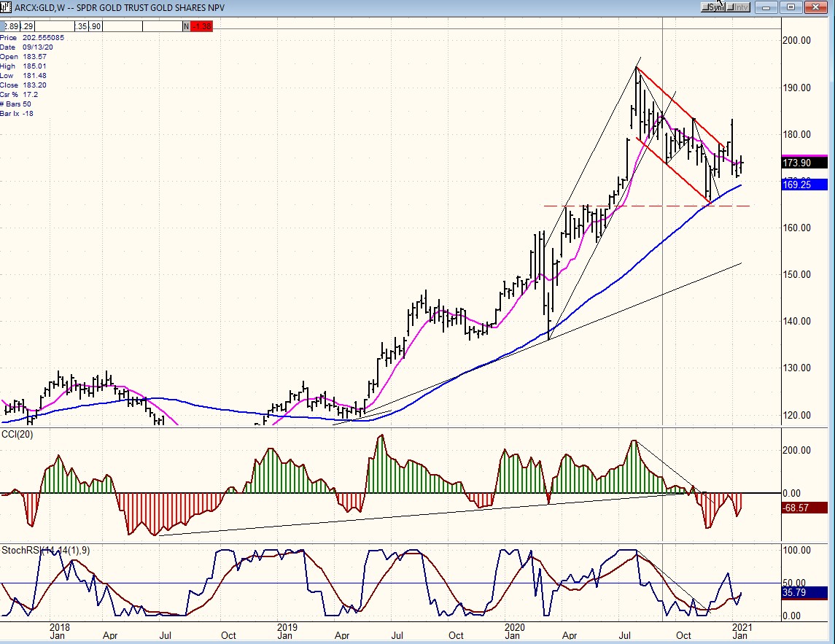Toggle the Sym symbol-link checkbox
Viewport: 835px width, 644px height.
coord(706,7)
